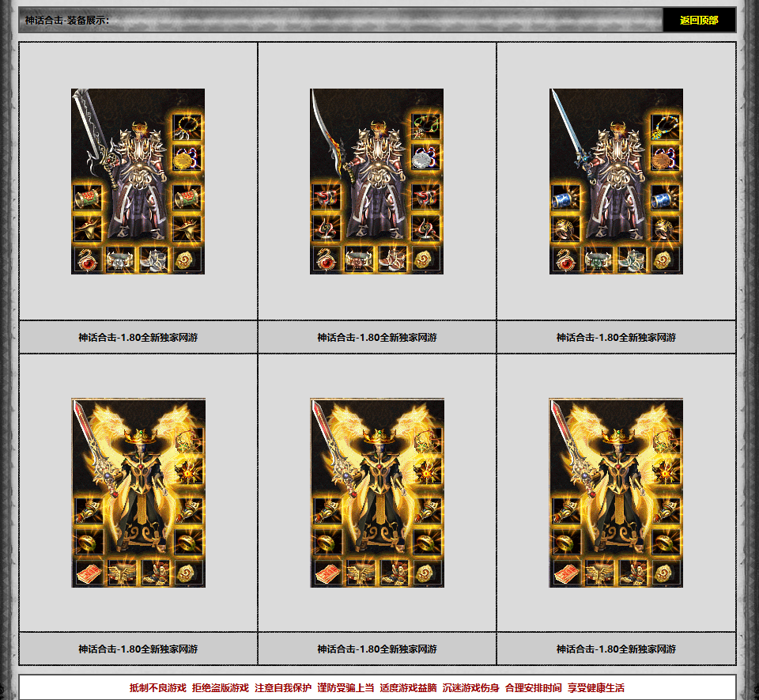Click the gold medal icon in the greatsword warrior image
759x700 pixels.
(188, 157)
